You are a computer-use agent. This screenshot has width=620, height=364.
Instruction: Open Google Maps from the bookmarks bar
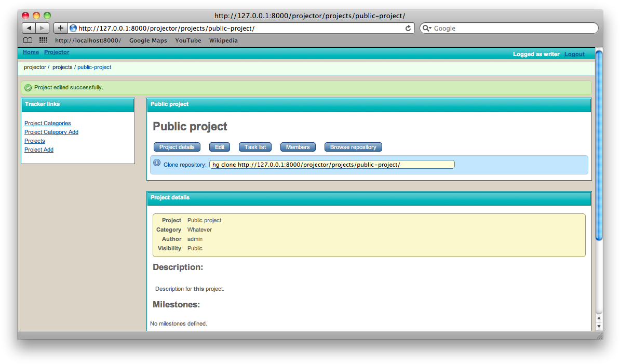(x=148, y=40)
